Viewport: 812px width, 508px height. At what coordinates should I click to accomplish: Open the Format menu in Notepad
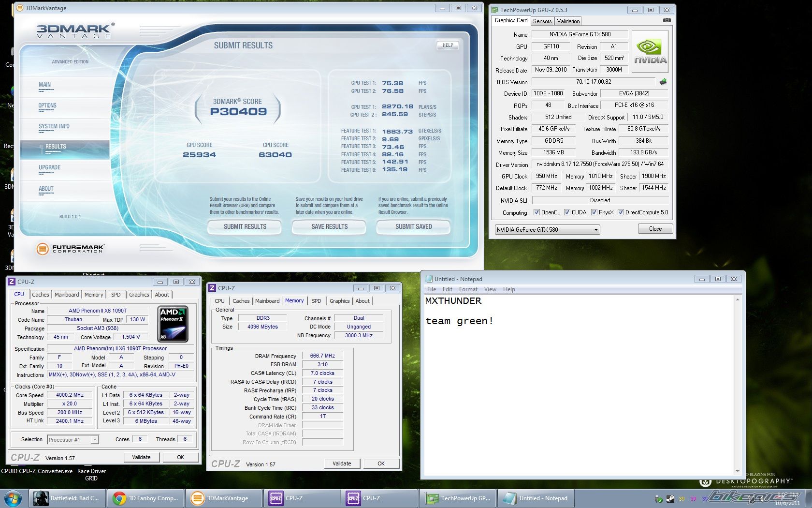point(468,289)
